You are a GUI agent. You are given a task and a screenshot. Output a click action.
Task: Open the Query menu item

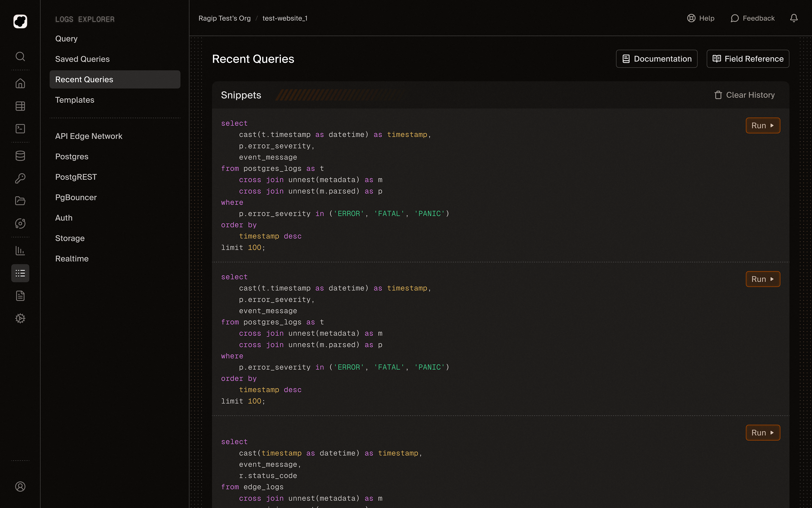point(115,39)
